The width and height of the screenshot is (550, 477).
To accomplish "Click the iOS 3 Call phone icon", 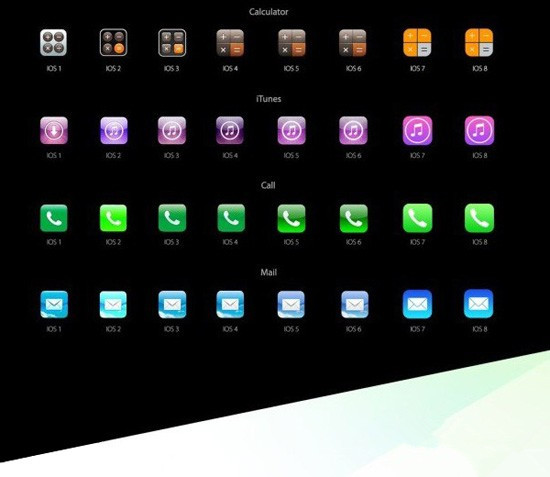I will click(x=172, y=218).
